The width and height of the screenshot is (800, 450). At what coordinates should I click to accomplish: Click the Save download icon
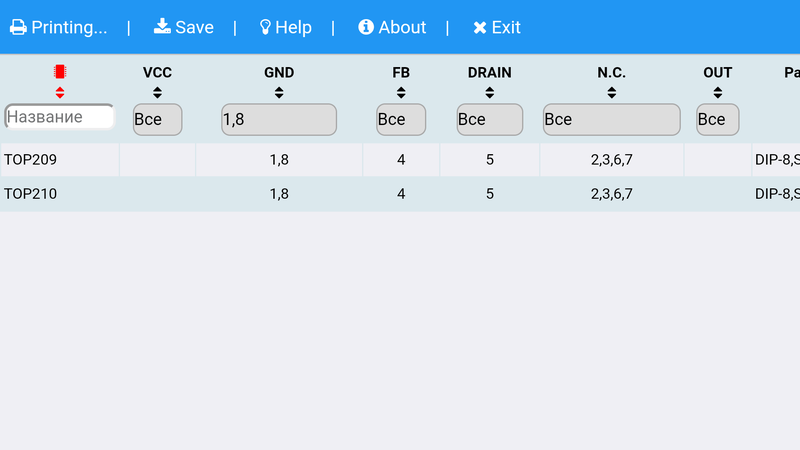tap(162, 27)
